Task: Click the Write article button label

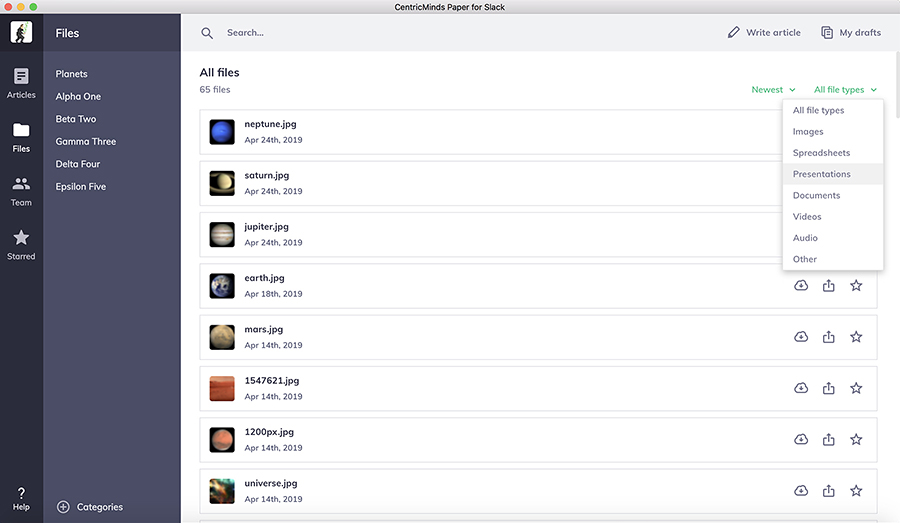Action: 773,33
